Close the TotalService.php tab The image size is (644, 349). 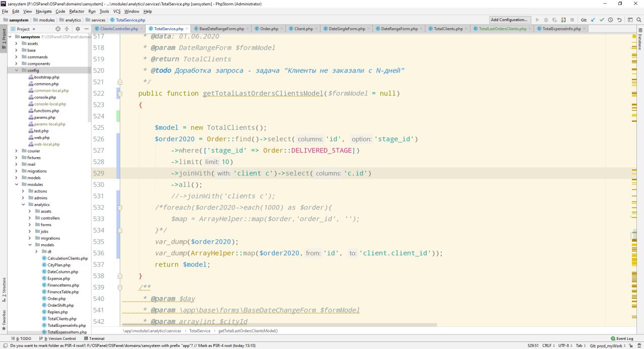pos(186,29)
